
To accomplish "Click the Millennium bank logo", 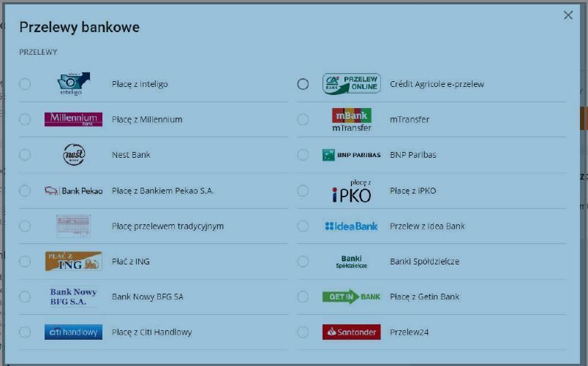I will click(x=73, y=119).
